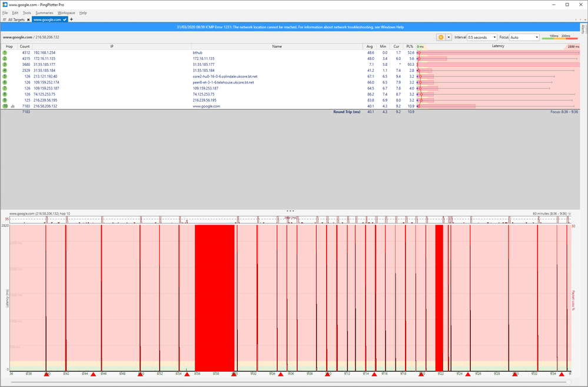Open the Focus dropdown set to Auto
This screenshot has width=588, height=387.
click(x=524, y=37)
